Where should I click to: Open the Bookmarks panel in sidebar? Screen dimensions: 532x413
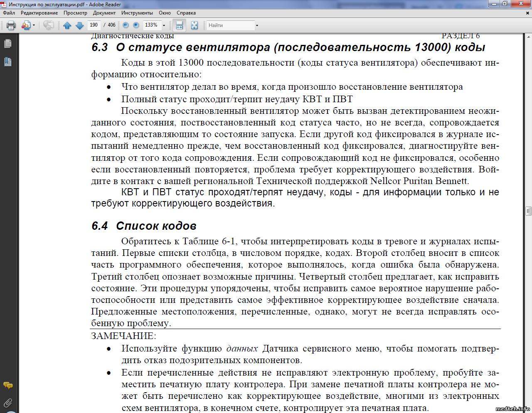(7, 62)
